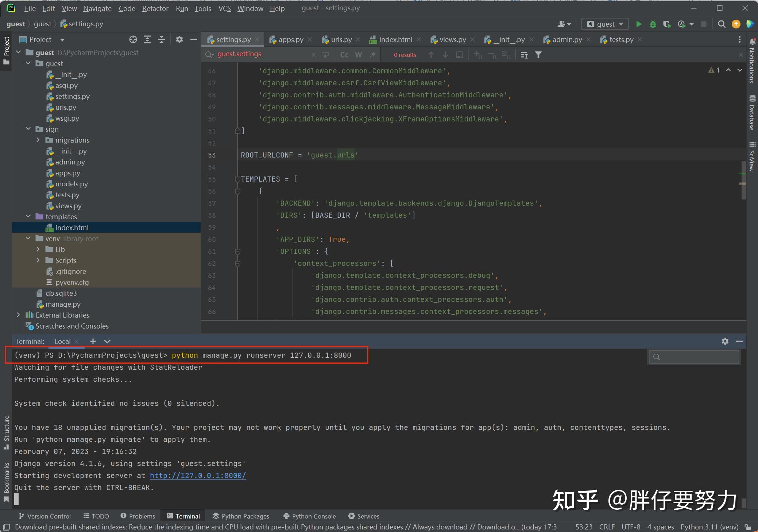Expand all items in Project tree

(147, 39)
